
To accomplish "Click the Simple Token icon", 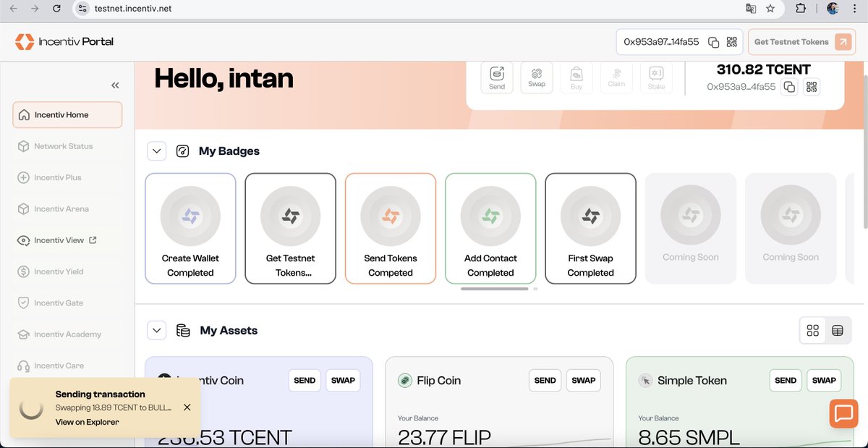I will point(645,381).
